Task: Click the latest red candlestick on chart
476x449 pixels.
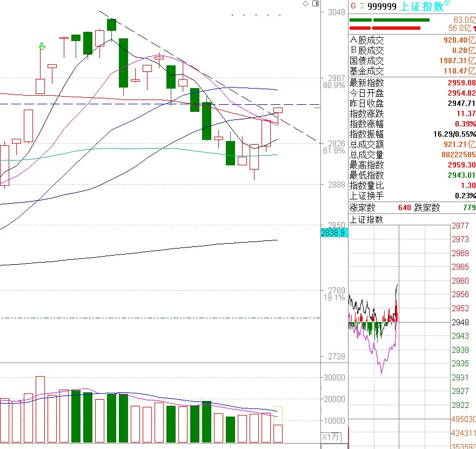Action: coord(278,116)
